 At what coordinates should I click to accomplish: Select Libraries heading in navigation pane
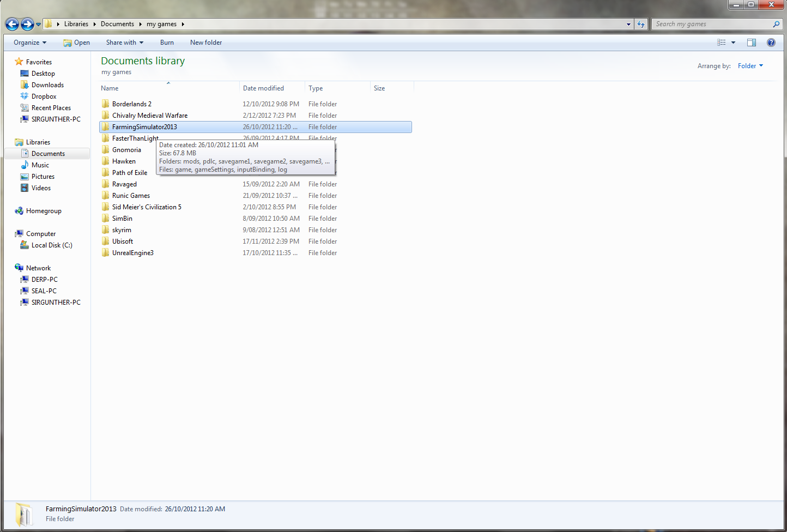pos(38,142)
